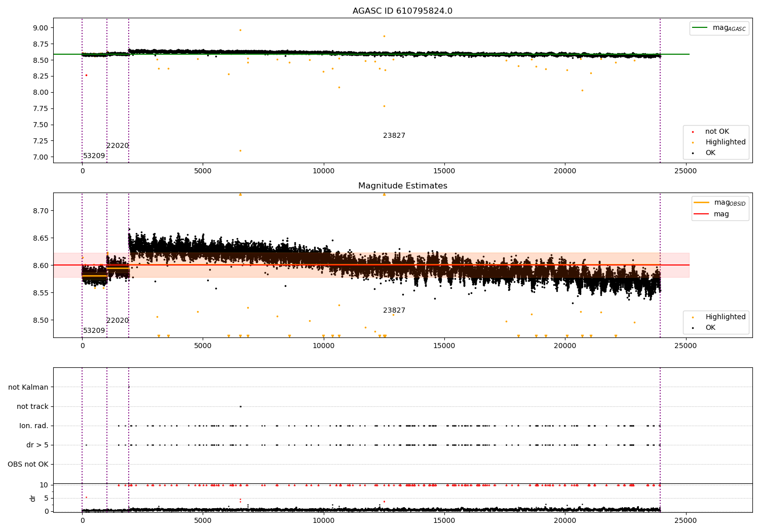Click the "Ion. rad." row label
This screenshot has width=760, height=532.
tap(34, 426)
